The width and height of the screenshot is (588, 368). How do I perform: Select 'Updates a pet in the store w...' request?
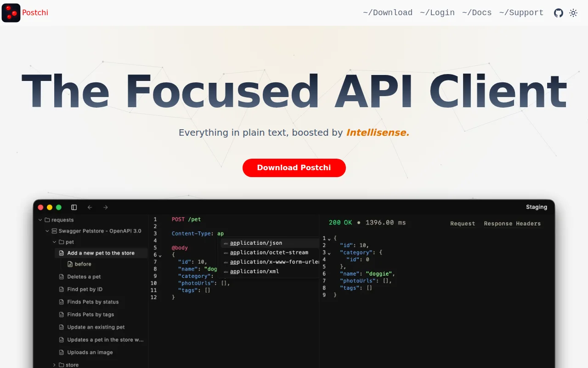pos(106,339)
